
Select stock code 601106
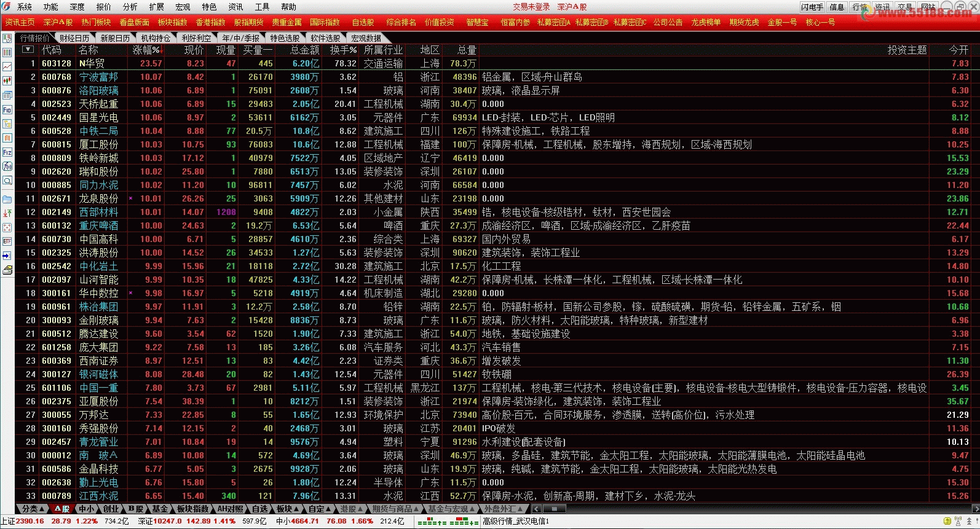click(57, 388)
